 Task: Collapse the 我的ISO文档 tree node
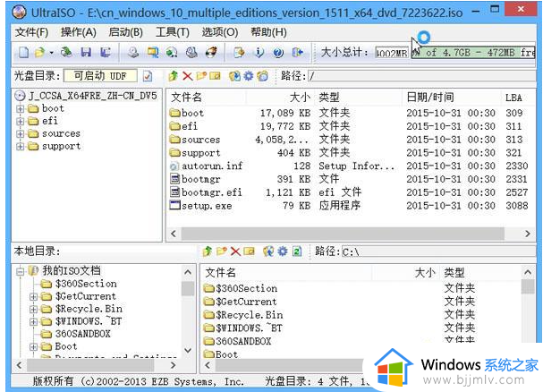(20, 271)
